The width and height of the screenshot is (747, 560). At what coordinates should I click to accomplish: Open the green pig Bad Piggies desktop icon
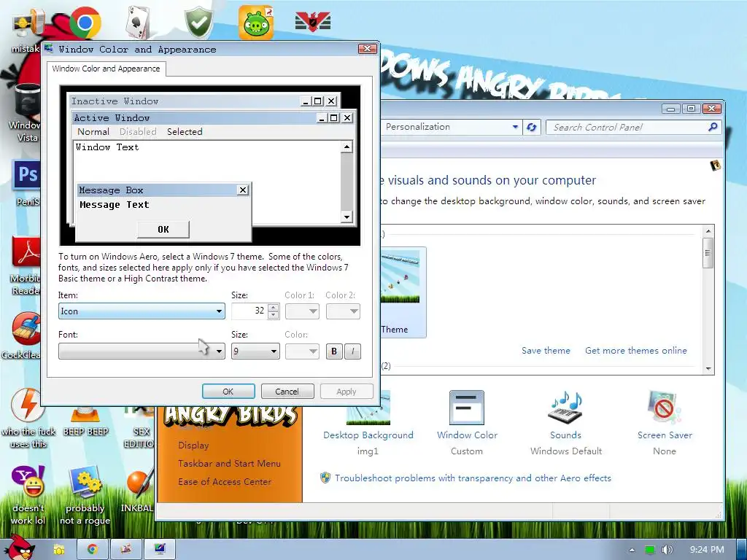256,22
